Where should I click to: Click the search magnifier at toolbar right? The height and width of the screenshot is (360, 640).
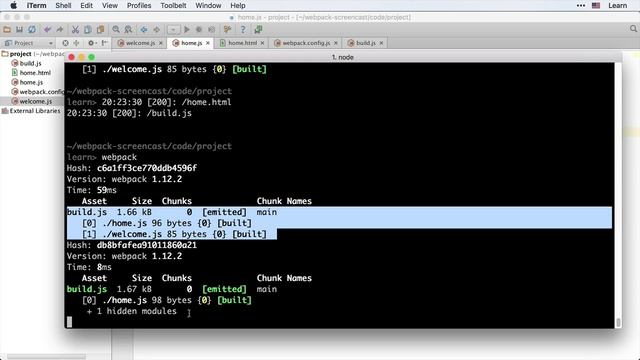click(633, 29)
